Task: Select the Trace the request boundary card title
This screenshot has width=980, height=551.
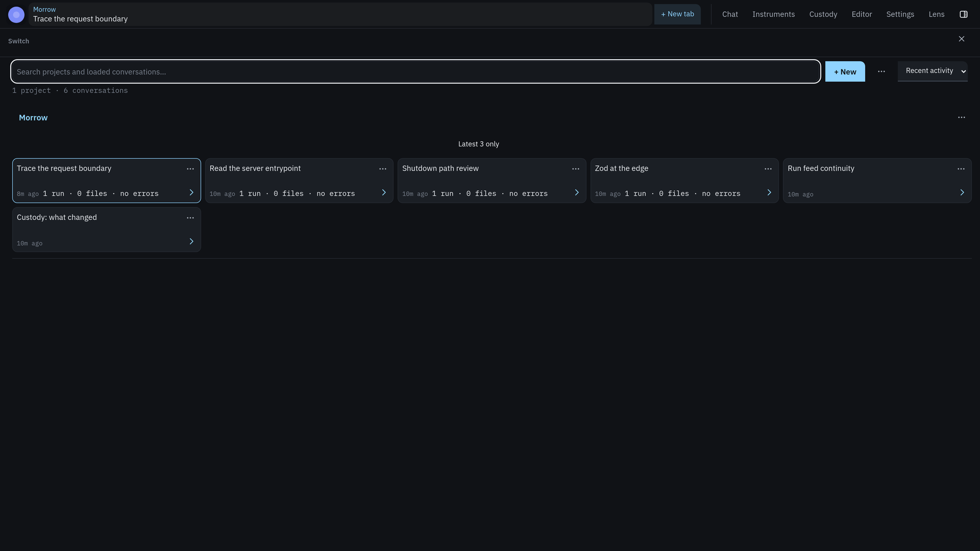Action: click(x=64, y=168)
